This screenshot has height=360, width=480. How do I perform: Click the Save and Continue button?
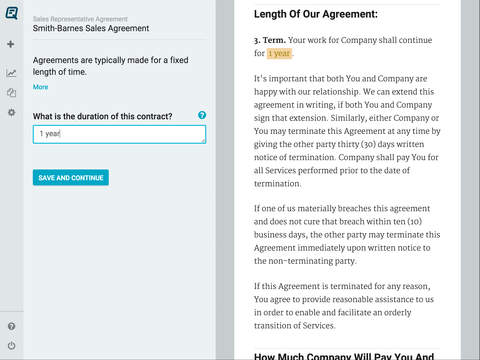71,177
